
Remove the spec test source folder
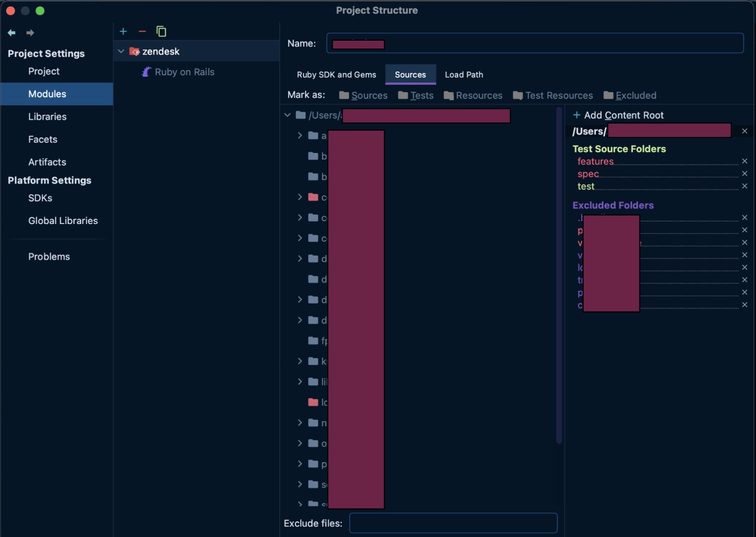click(x=744, y=174)
